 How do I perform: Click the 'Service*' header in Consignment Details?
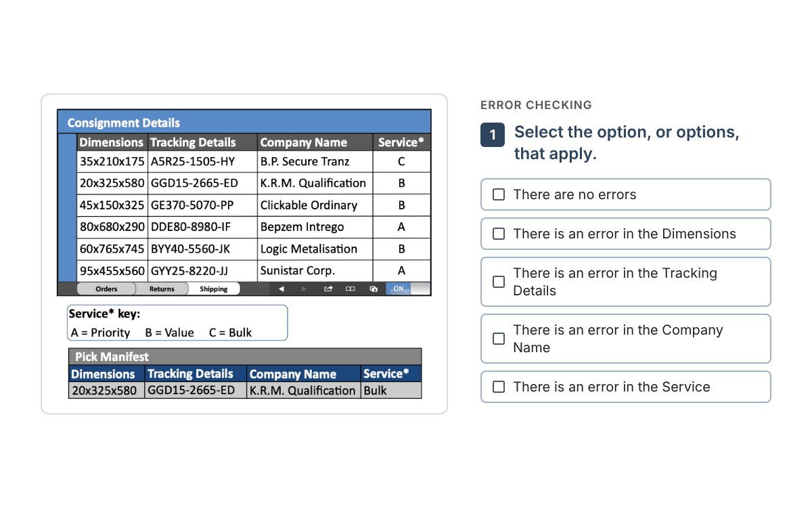click(401, 142)
